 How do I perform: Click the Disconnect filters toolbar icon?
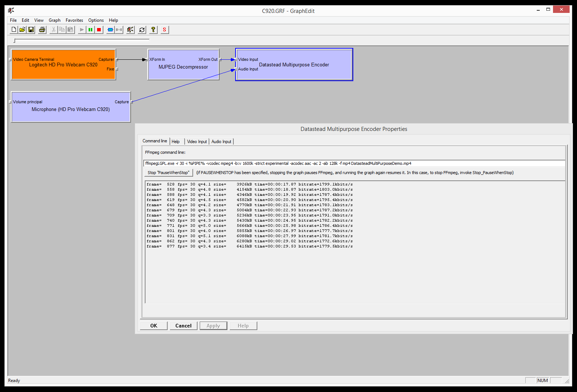(x=119, y=30)
